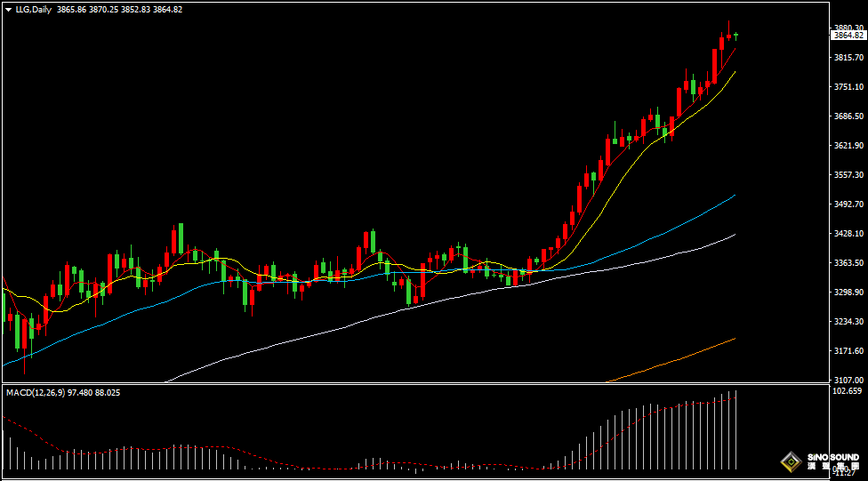
Task: Click the 3492.70 price axis label
Action: point(848,204)
